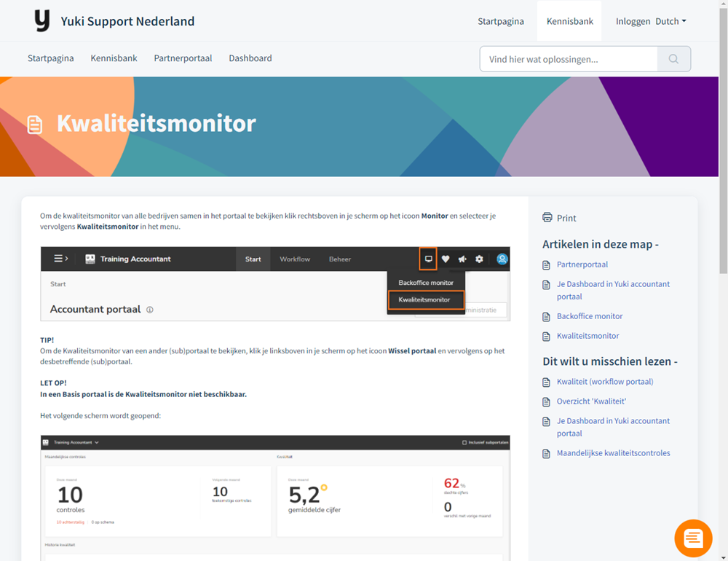Open 'Je Dashboard in Yuki accountant portaal' under Dit wilt u misschien lezen
This screenshot has height=561, width=728.
click(x=613, y=427)
